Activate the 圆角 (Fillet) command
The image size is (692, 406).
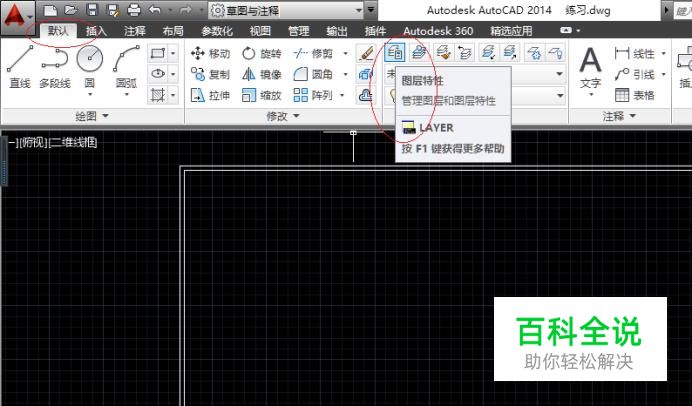[x=313, y=74]
